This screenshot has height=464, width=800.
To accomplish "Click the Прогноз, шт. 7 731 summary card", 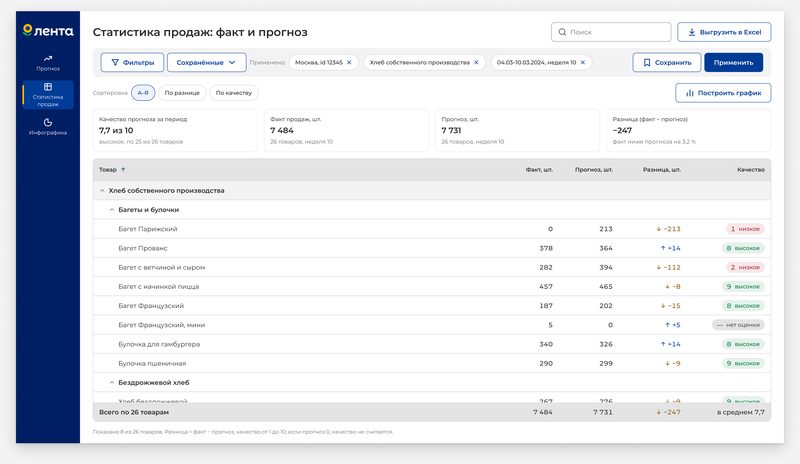I will tap(517, 130).
